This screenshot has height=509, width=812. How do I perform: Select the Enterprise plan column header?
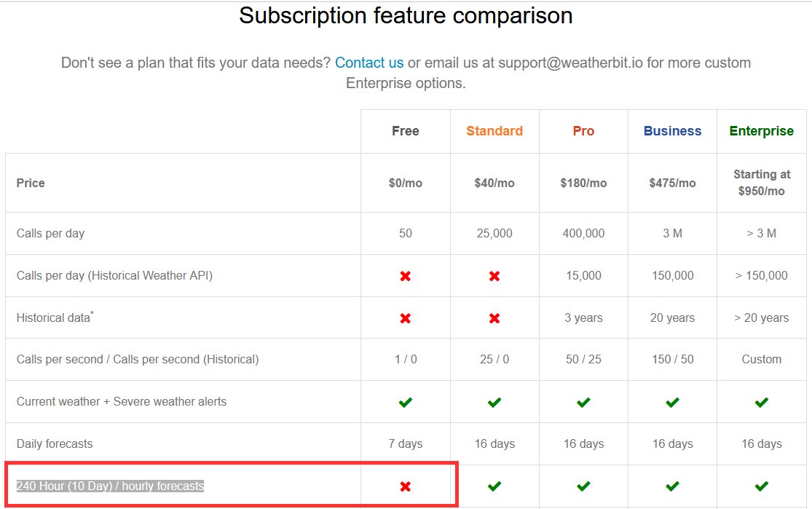[762, 131]
